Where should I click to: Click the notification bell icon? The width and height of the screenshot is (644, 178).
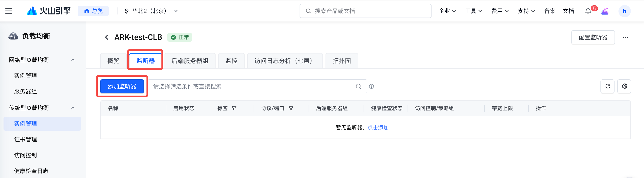coord(588,11)
